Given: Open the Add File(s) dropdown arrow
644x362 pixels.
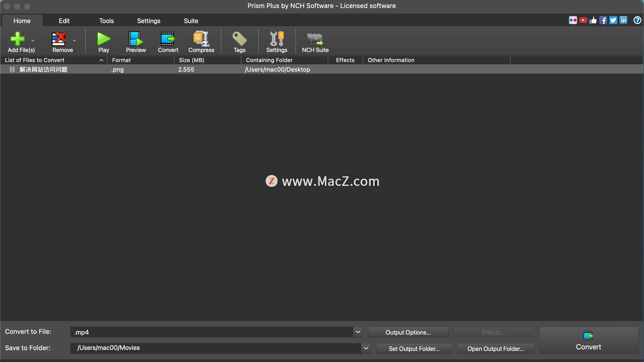Looking at the screenshot, I should click(x=33, y=41).
